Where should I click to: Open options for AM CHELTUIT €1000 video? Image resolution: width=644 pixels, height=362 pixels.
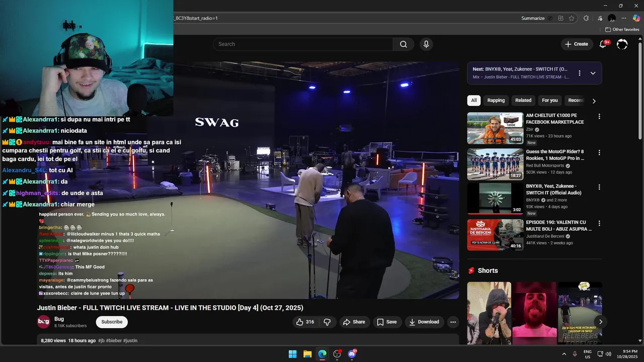click(x=599, y=116)
